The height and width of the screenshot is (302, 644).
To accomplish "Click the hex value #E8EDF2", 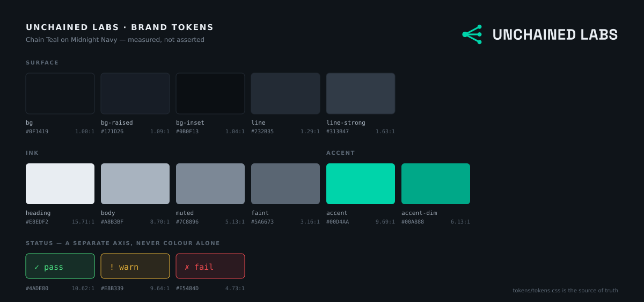I will pyautogui.click(x=37, y=222).
